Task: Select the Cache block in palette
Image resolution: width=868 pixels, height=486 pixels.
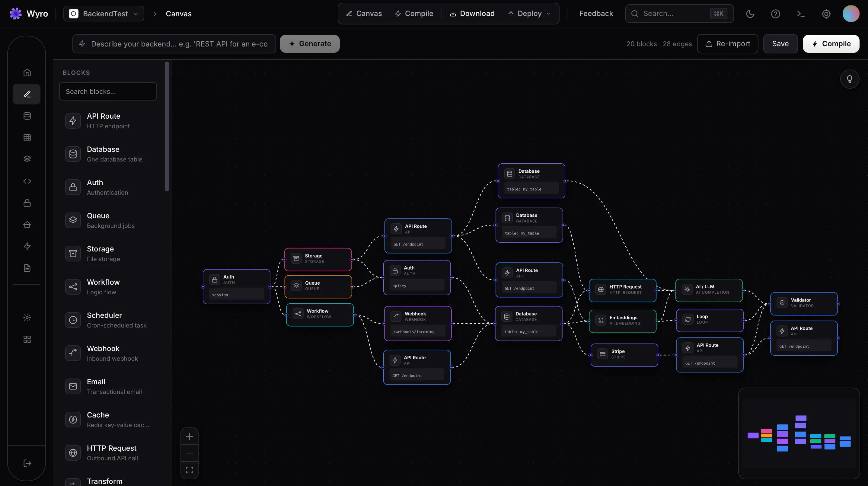Action: click(108, 420)
